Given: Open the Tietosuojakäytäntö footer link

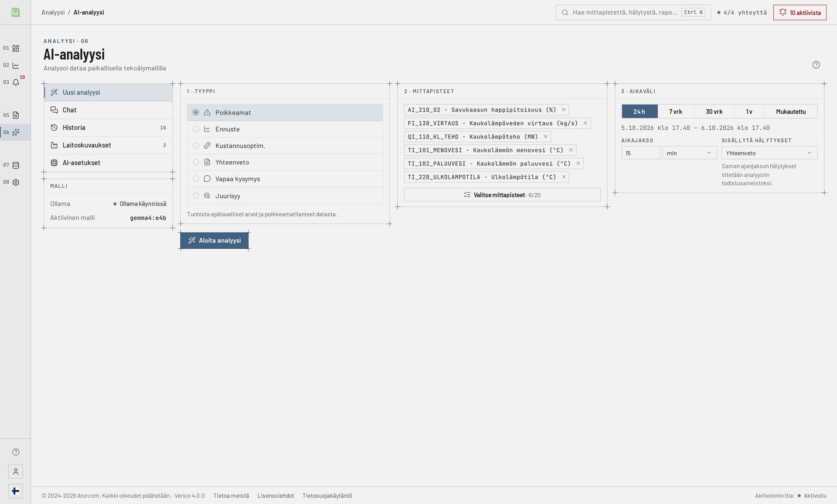Looking at the screenshot, I should point(327,496).
